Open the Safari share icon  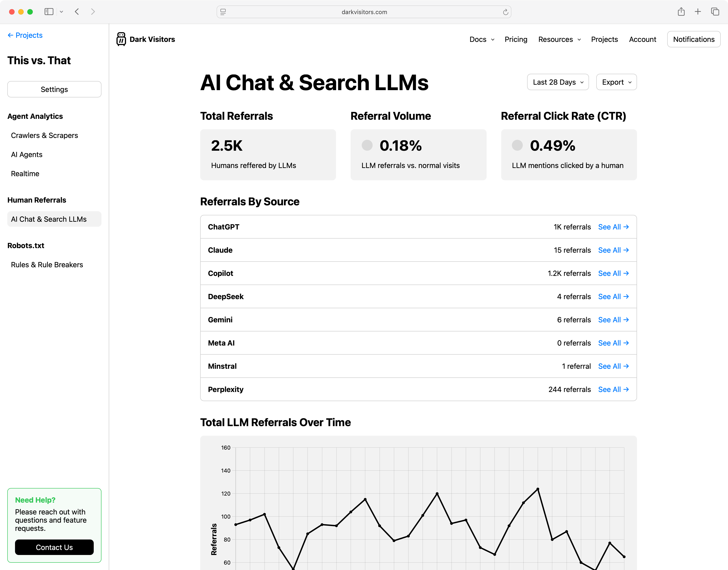click(x=681, y=12)
